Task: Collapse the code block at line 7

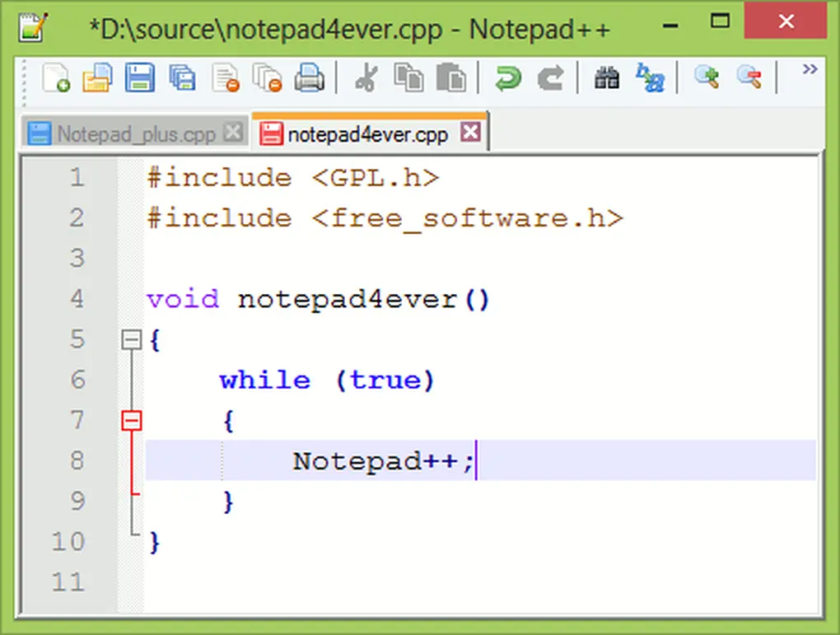Action: pyautogui.click(x=133, y=421)
